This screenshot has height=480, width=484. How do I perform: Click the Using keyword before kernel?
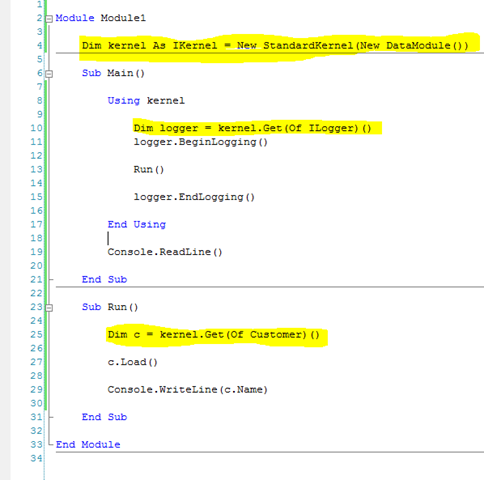[x=124, y=101]
